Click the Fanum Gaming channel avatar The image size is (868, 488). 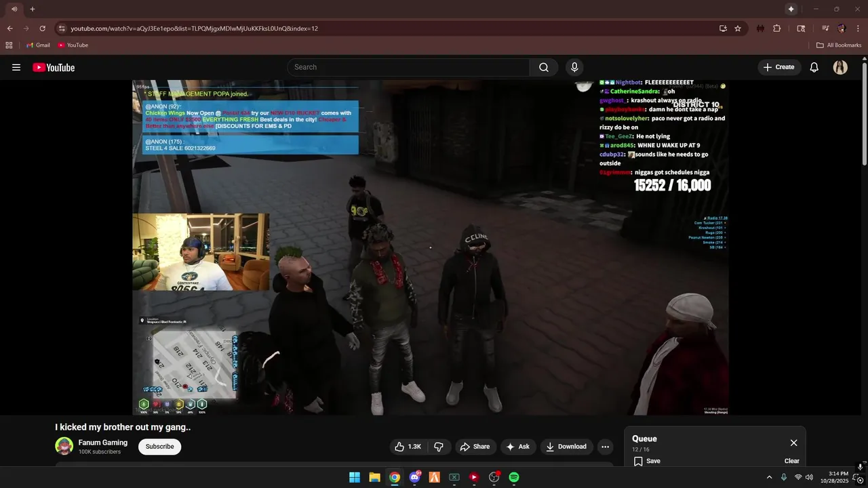point(64,446)
